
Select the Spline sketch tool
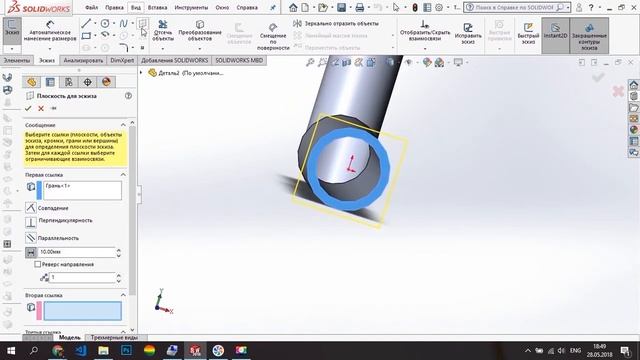click(x=123, y=24)
